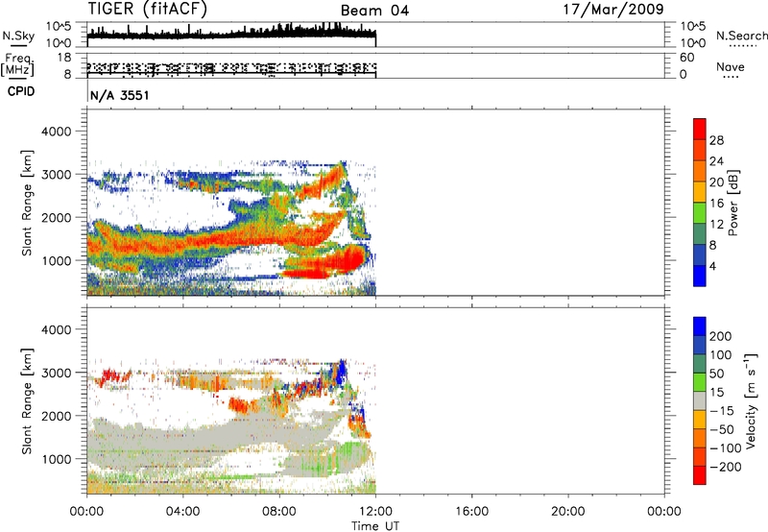Click the '00:00' label at time axis start
The width and height of the screenshot is (768, 532).
pyautogui.click(x=86, y=512)
